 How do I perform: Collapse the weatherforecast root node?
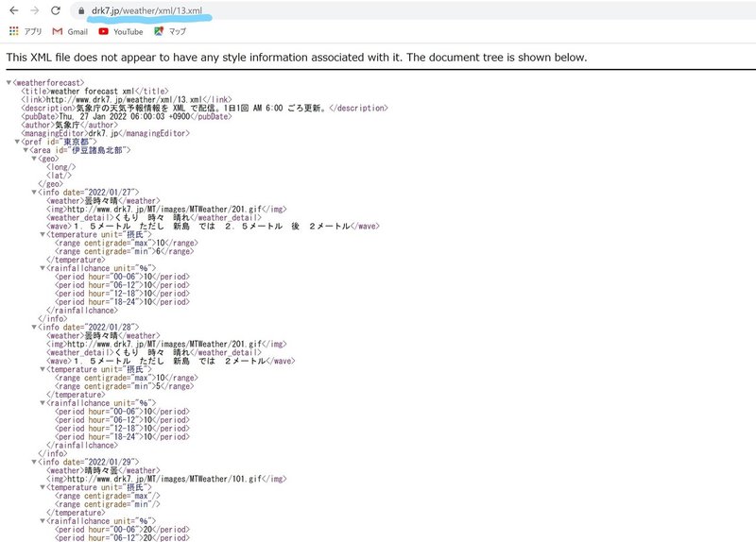(x=9, y=82)
